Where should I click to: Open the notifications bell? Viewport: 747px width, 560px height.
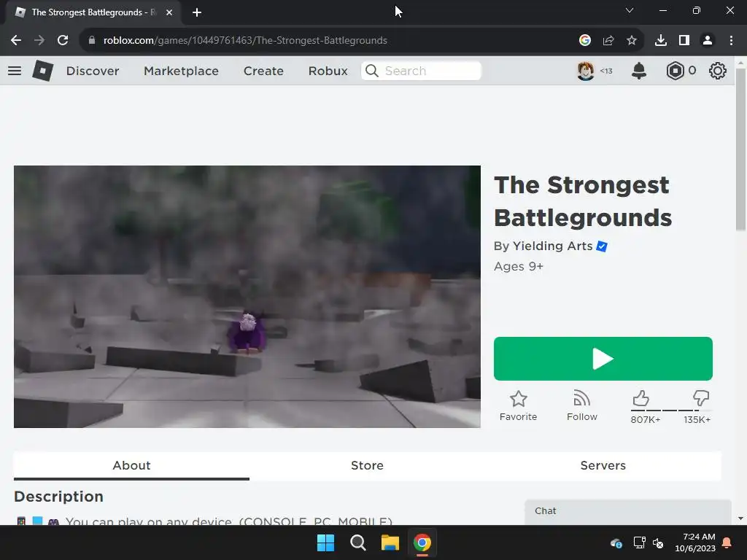click(639, 71)
